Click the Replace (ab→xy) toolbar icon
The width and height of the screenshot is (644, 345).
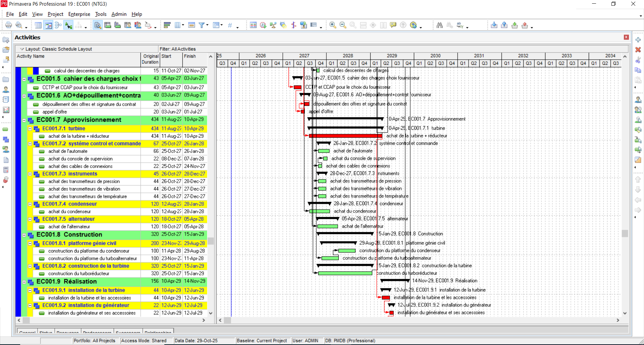[460, 25]
